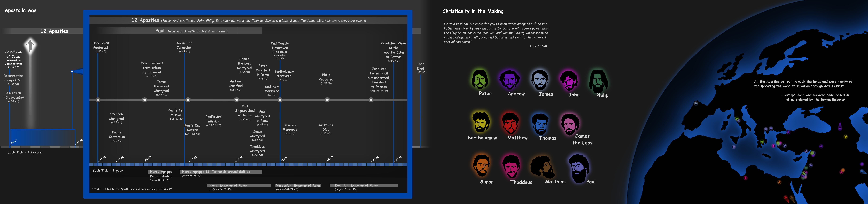Screen dimensions: 868x204
Task: Click the 2nd Temple Destroyed timeline node
Action: 280,100
